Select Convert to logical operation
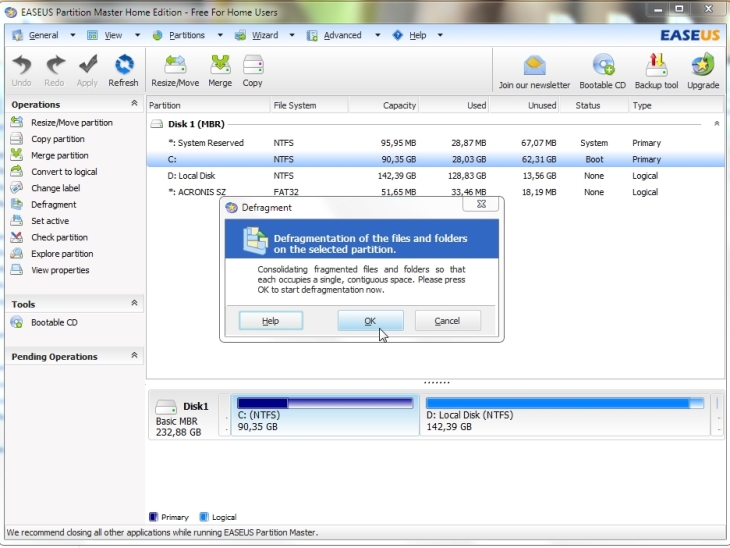Viewport: 730px width, 548px height. tap(54, 171)
